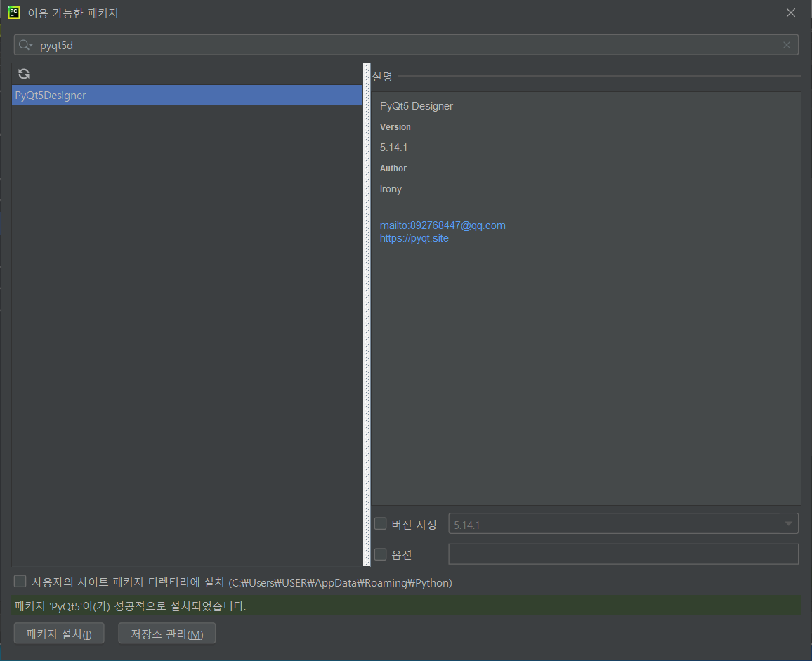The image size is (812, 661).
Task: Click the PyCharm logo in the title bar
Action: [14, 13]
